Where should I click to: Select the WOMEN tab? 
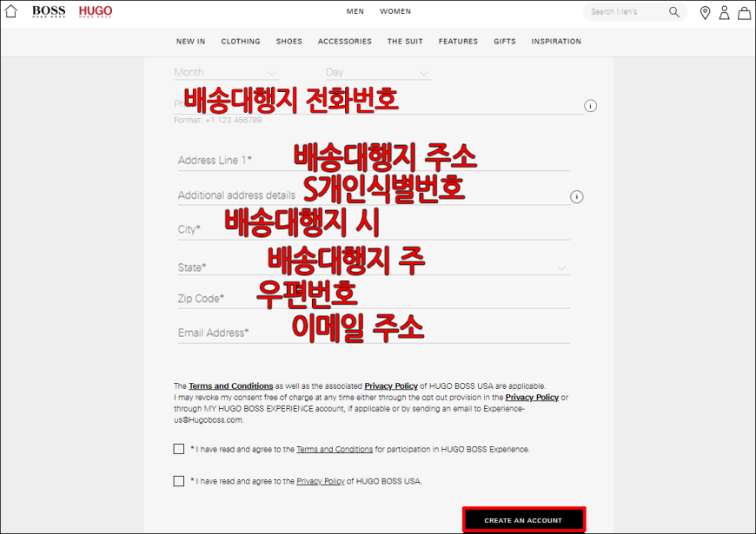(x=395, y=11)
